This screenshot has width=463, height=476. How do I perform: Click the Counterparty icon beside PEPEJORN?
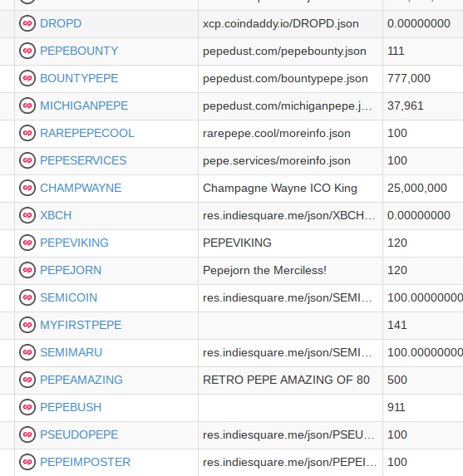click(x=27, y=270)
